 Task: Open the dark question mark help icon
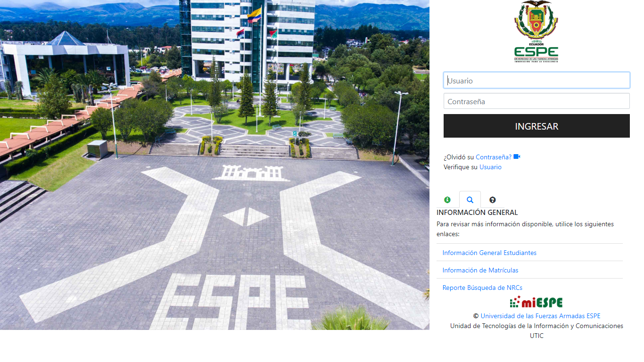pos(492,200)
